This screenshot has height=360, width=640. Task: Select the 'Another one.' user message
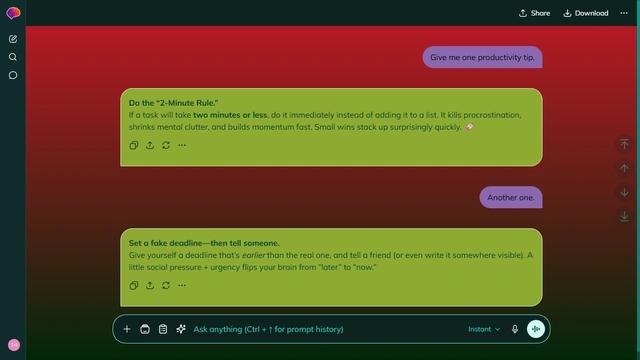coord(511,198)
